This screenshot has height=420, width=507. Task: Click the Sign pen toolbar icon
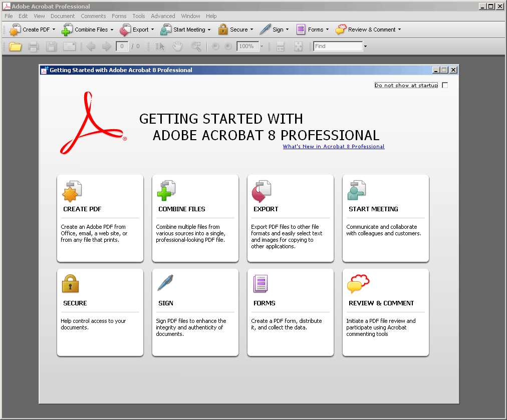click(x=265, y=30)
